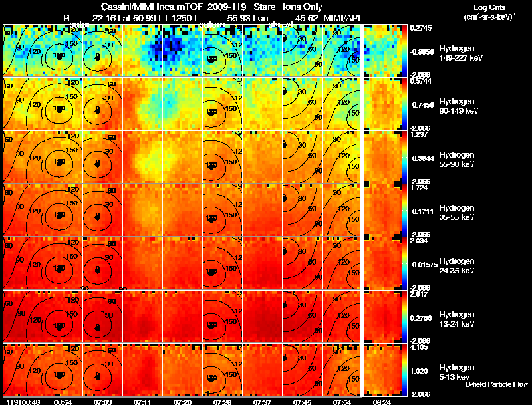Click the 119T06:46 time label
Screen dimensions: 532x405
pyautogui.click(x=23, y=402)
